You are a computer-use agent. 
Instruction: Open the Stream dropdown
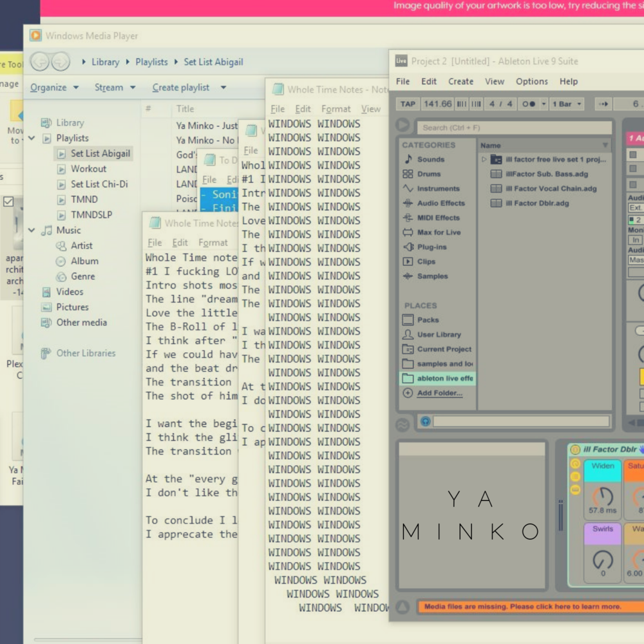[x=115, y=88]
